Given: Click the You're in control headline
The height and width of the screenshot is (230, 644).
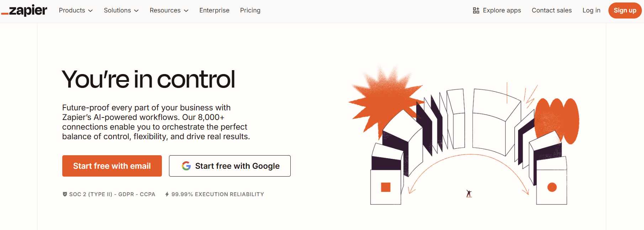Looking at the screenshot, I should [148, 79].
